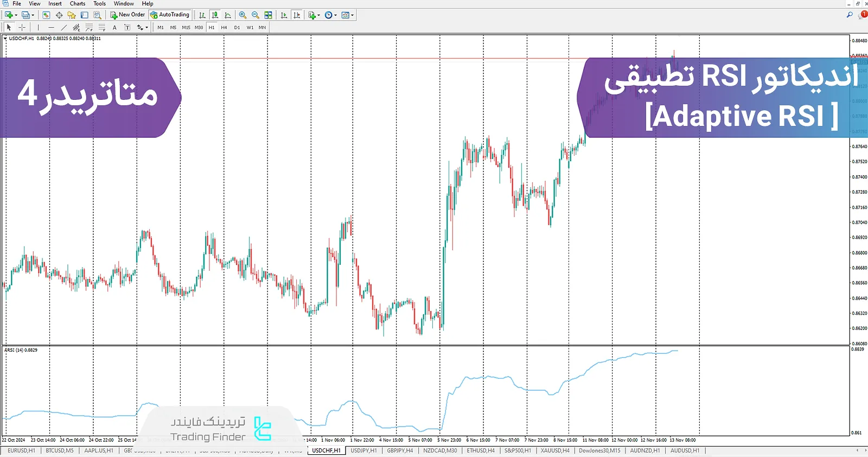Viewport: 868px width, 457px height.
Task: Open the View menu
Action: click(x=35, y=3)
